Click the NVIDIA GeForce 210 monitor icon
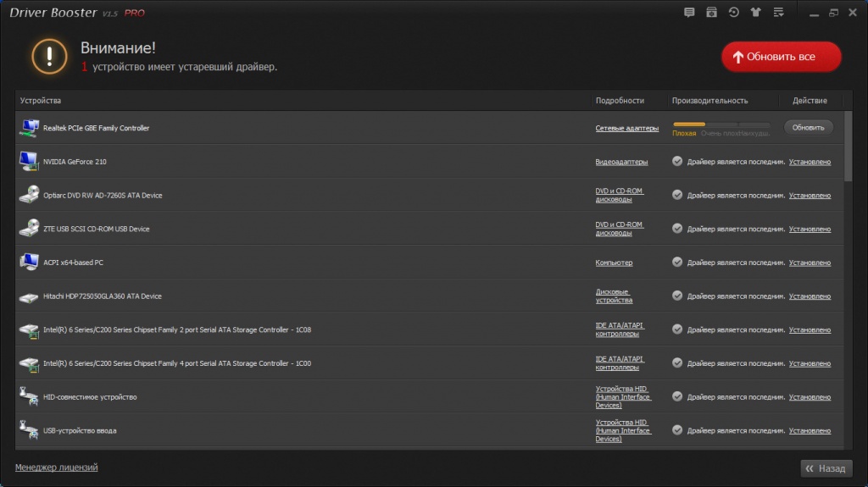The width and height of the screenshot is (868, 487). pos(29,162)
